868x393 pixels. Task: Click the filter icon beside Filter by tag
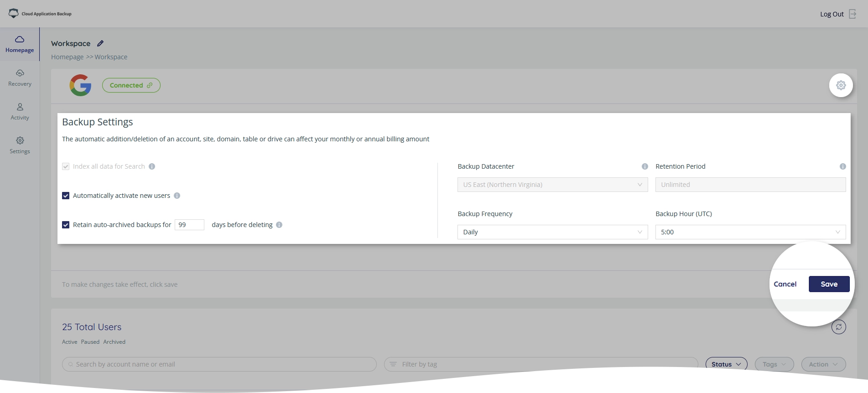click(x=393, y=364)
